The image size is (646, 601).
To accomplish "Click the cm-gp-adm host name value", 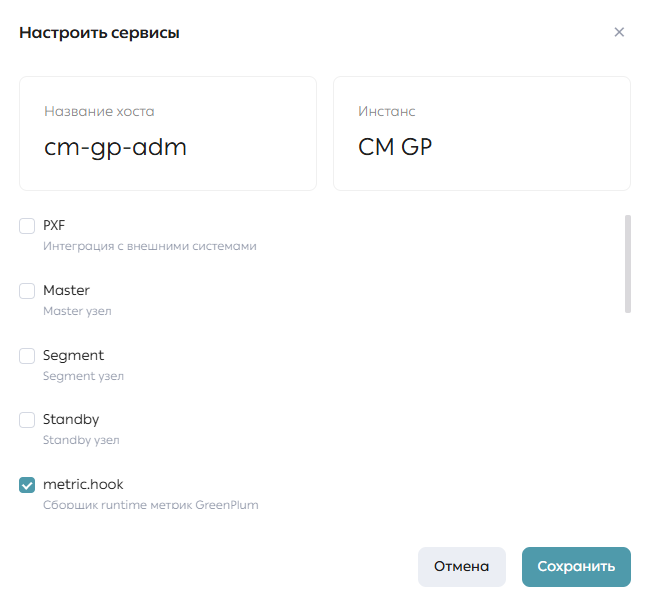I will (x=115, y=148).
